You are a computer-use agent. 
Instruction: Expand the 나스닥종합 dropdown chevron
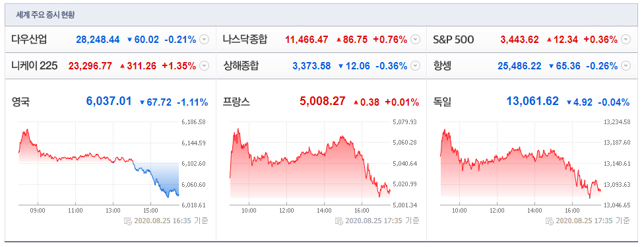[x=415, y=40]
